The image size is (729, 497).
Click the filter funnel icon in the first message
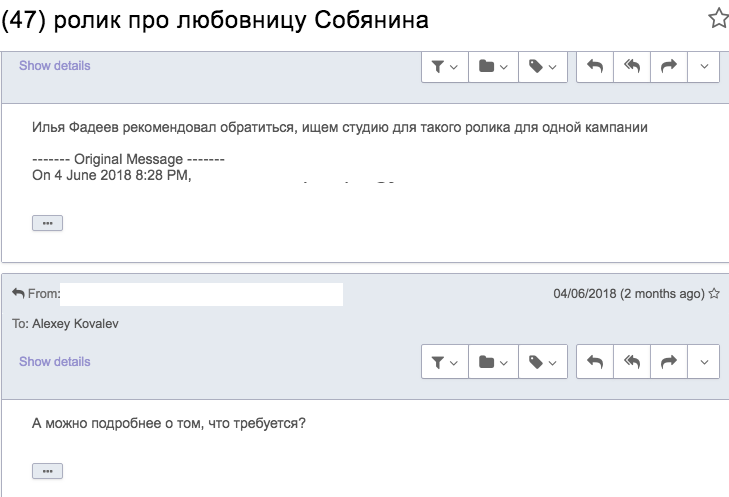(x=444, y=67)
